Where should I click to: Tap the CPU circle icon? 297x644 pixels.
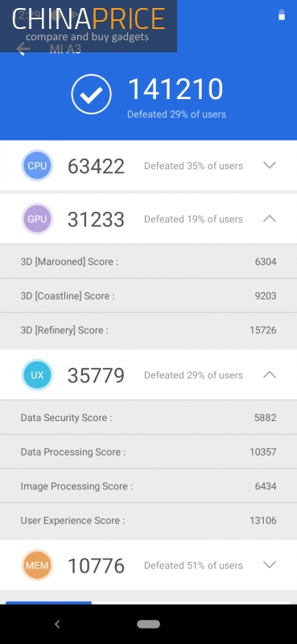click(37, 166)
